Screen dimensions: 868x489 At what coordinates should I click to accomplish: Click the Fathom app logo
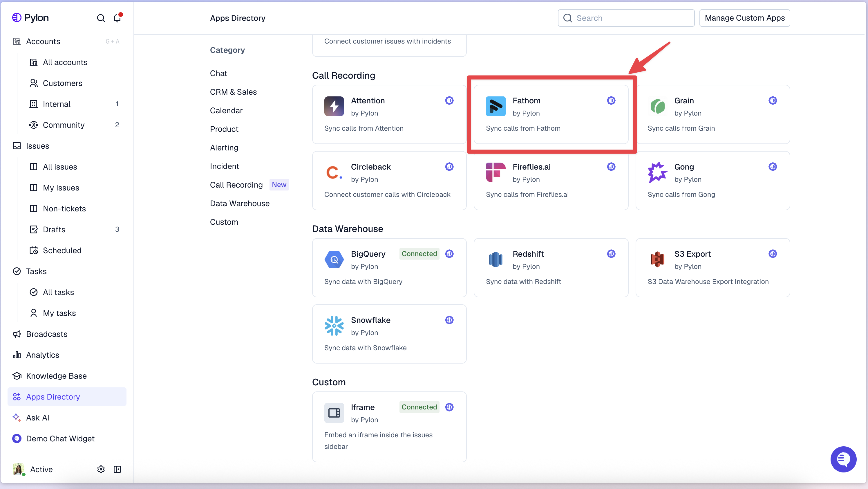click(495, 106)
